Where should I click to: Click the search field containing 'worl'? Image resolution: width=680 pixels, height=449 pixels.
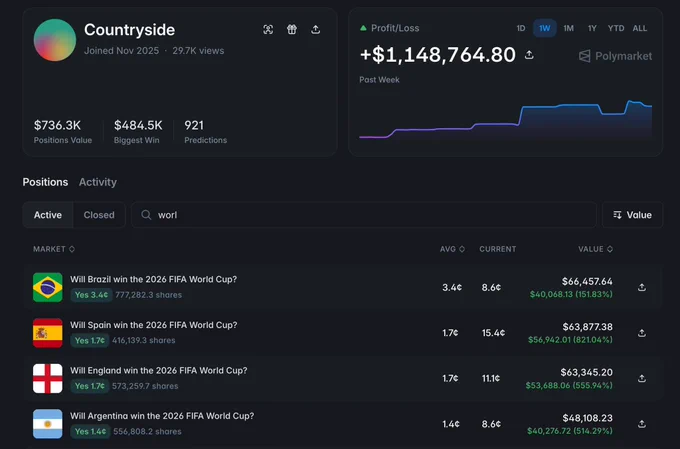coord(364,215)
